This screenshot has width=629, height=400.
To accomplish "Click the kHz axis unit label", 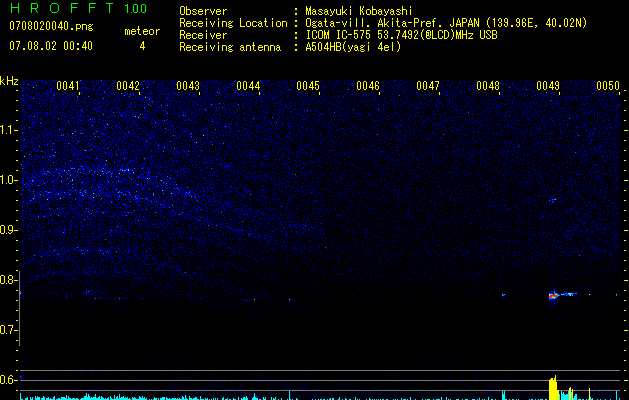I will click(x=9, y=81).
